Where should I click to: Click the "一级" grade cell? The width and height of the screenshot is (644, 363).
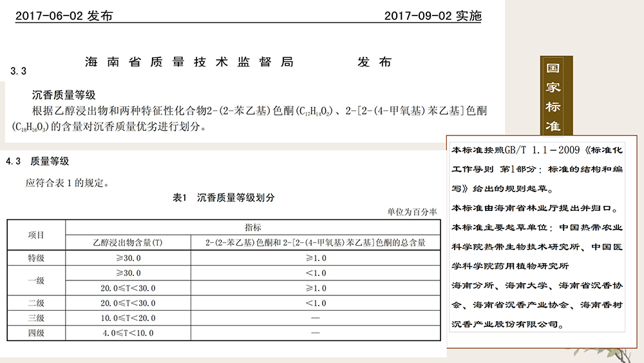click(x=36, y=280)
